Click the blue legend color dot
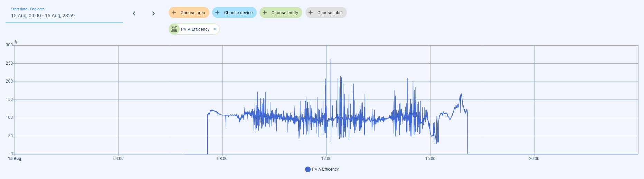644x179 pixels. point(308,169)
